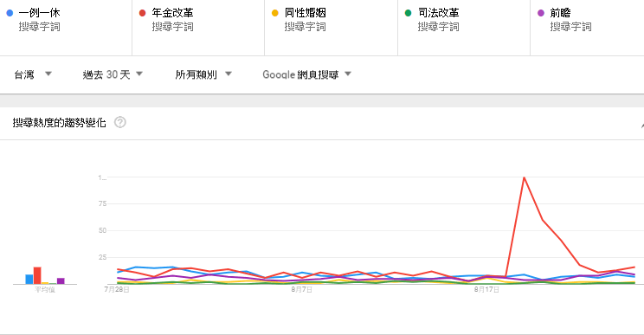Click the arrow next to 所有類別
The width and height of the screenshot is (644, 335).
[229, 74]
